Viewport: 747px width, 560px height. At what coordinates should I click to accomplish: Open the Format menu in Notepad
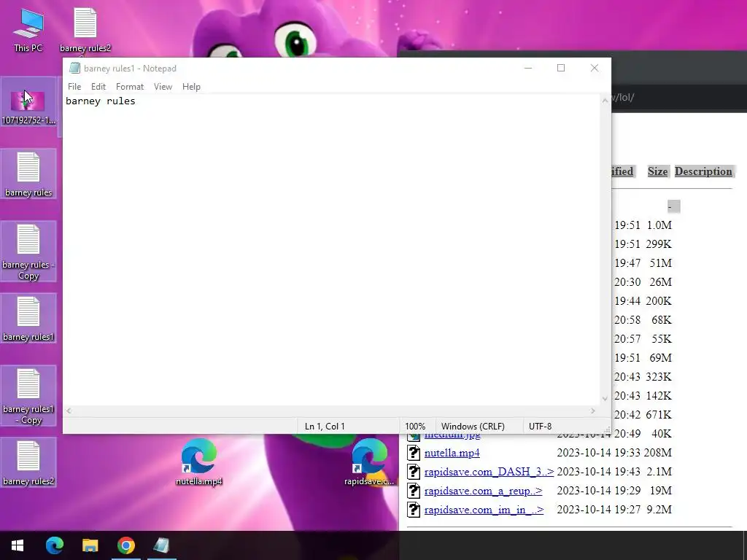(130, 87)
